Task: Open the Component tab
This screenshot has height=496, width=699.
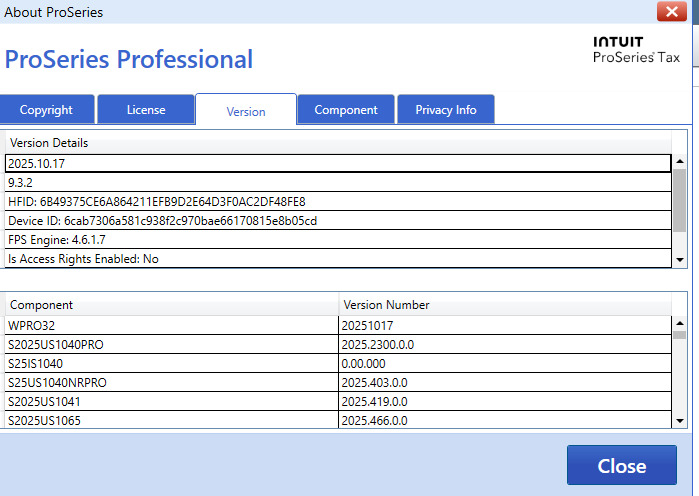Action: pos(346,110)
